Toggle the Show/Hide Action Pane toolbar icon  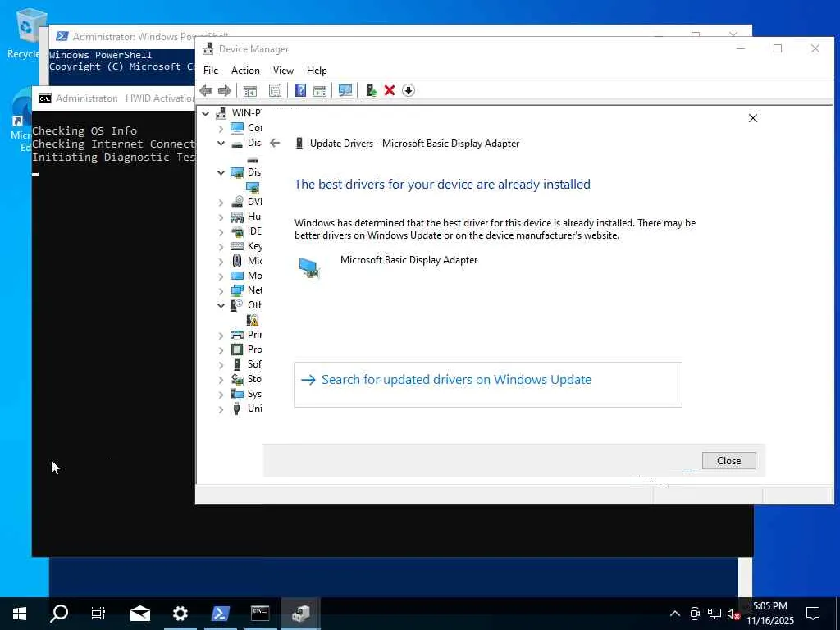pyautogui.click(x=320, y=90)
